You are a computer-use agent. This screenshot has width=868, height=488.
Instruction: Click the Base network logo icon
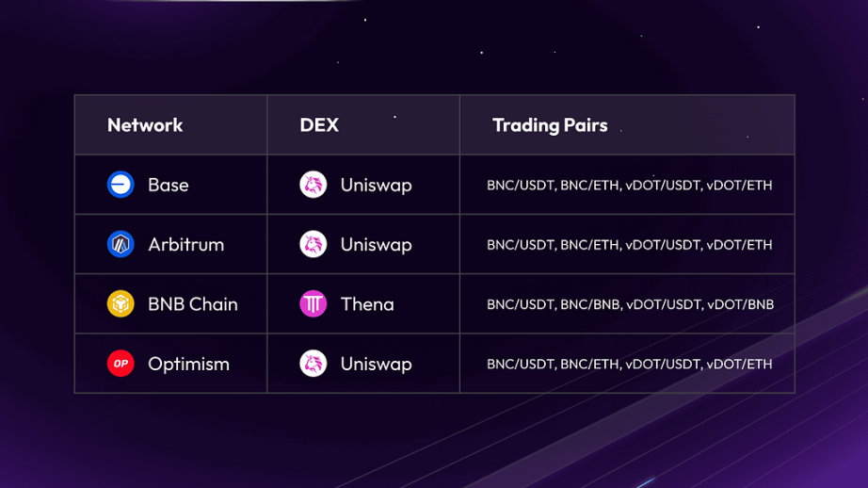tap(121, 185)
